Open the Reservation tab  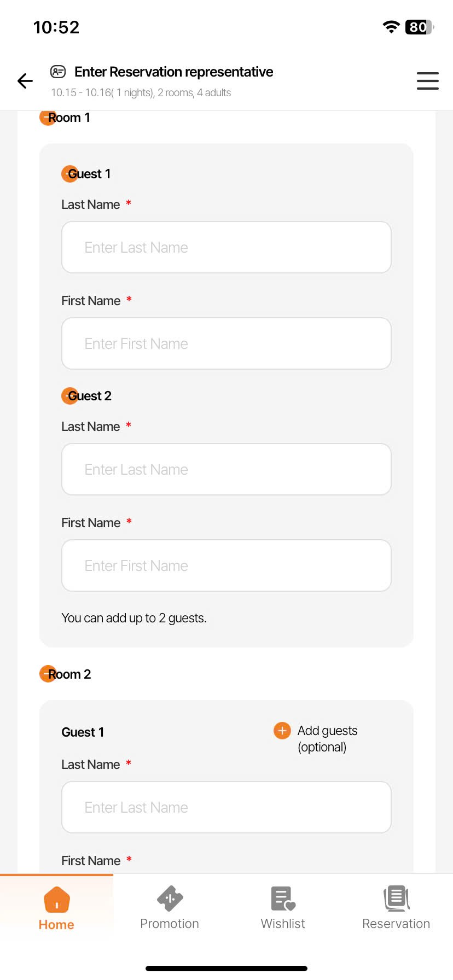coord(396,908)
